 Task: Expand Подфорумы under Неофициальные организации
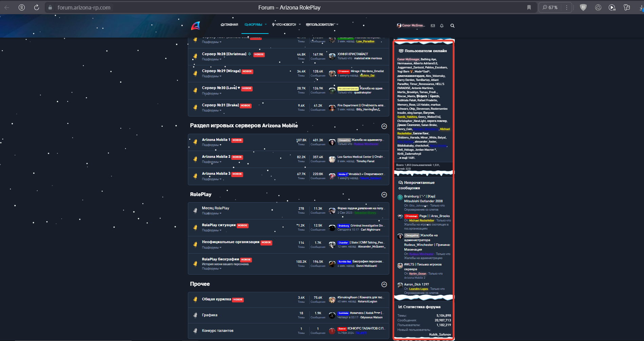[x=212, y=248]
